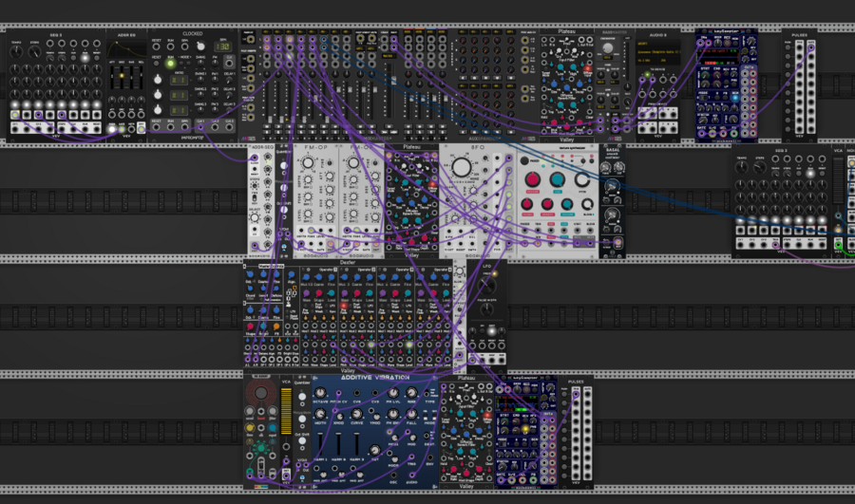Image resolution: width=855 pixels, height=504 pixels.
Task: Click large red-ringed knob left of bottom VCA
Action: 260,393
